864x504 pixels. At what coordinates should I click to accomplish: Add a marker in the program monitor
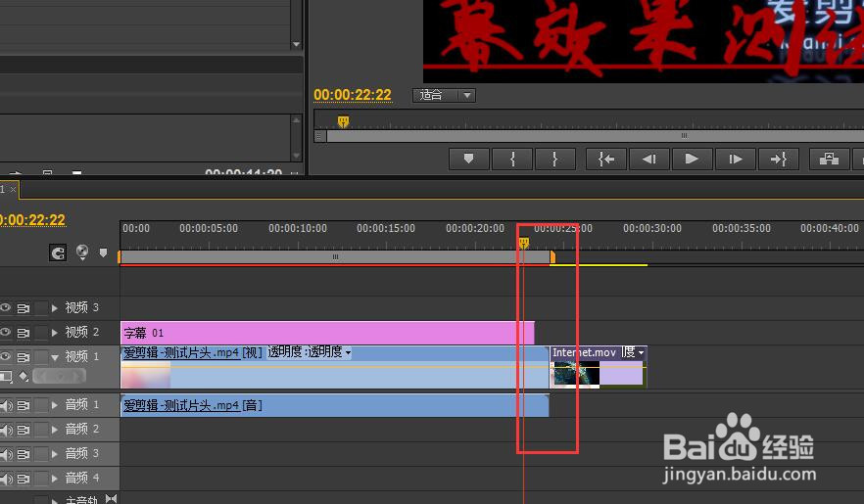click(468, 159)
